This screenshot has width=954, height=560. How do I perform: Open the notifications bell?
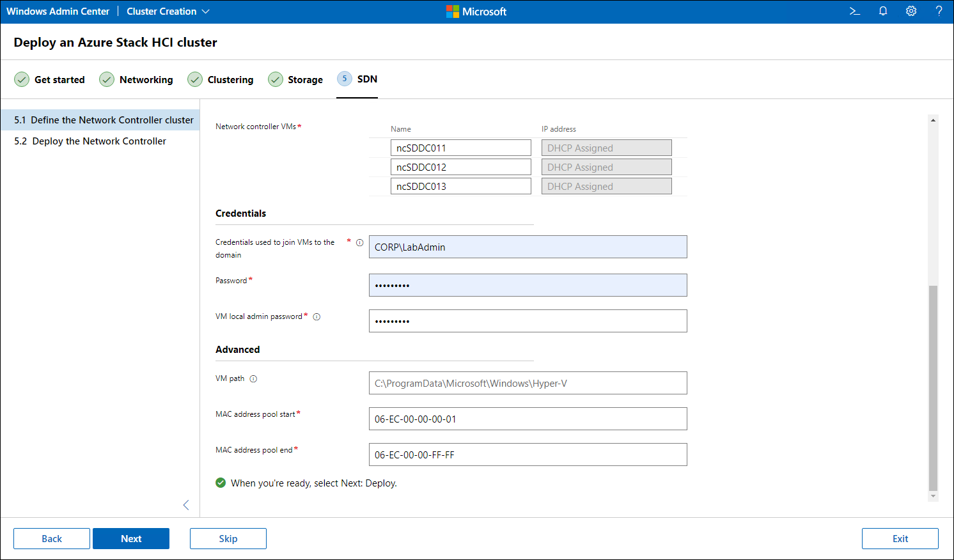(883, 12)
